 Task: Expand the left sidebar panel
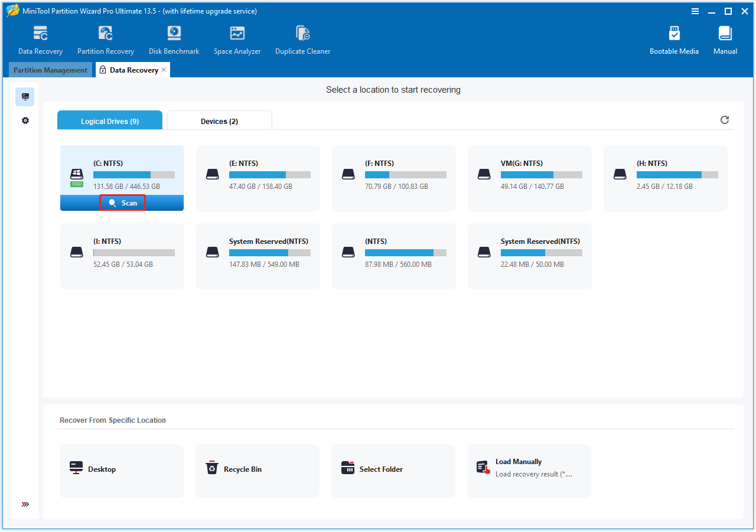[x=25, y=504]
